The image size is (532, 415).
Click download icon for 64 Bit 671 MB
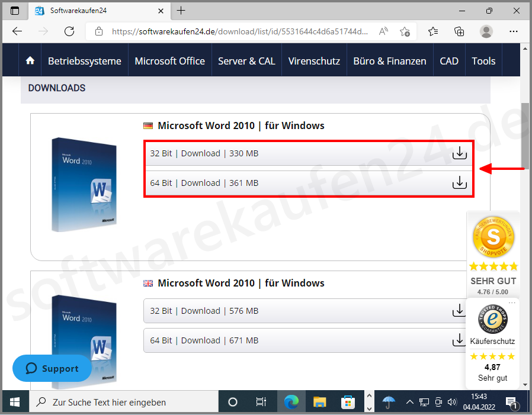[459, 340]
